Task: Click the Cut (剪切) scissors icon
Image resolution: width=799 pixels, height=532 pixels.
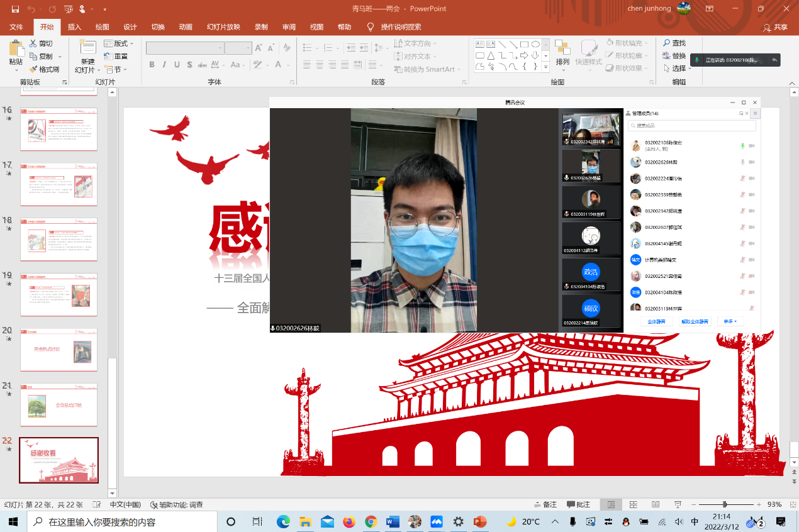Action: (33, 43)
